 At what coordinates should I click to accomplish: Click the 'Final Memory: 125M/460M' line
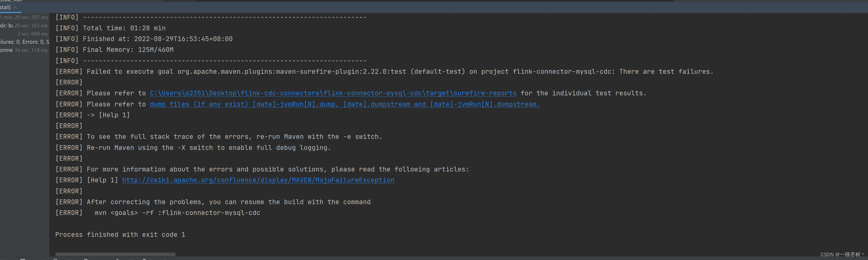pos(115,50)
